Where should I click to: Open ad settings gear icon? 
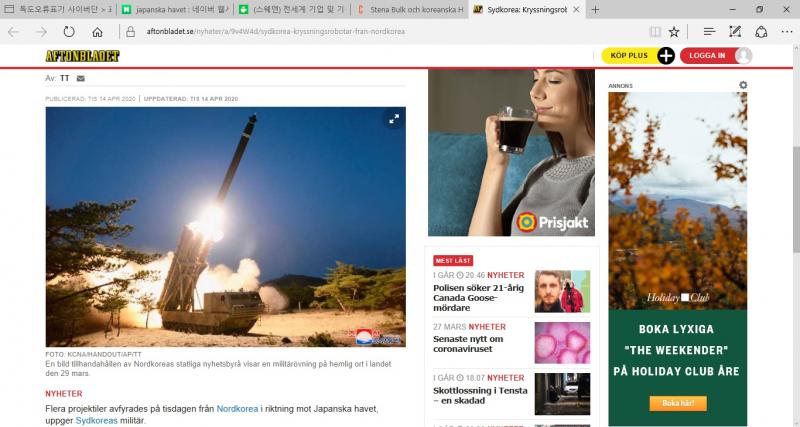(743, 86)
